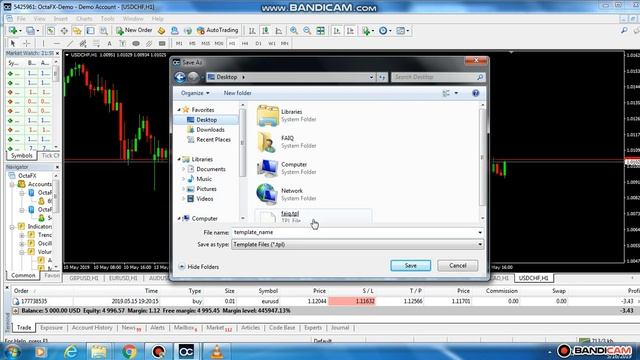Expand the Documents library node
Image resolution: width=640 pixels, height=360 pixels.
pyautogui.click(x=183, y=169)
